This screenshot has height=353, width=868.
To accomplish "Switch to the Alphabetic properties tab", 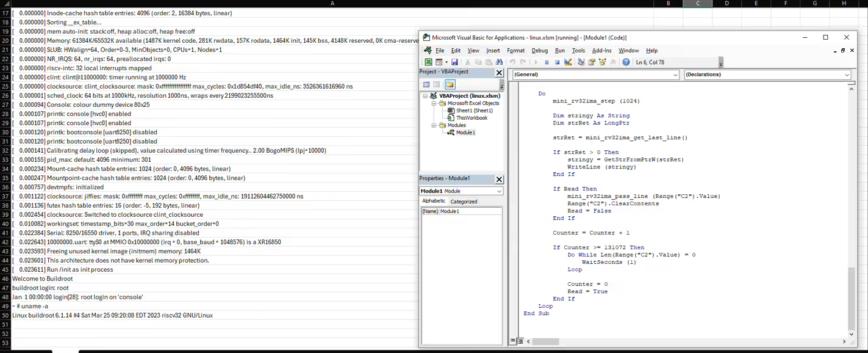I will (x=434, y=201).
